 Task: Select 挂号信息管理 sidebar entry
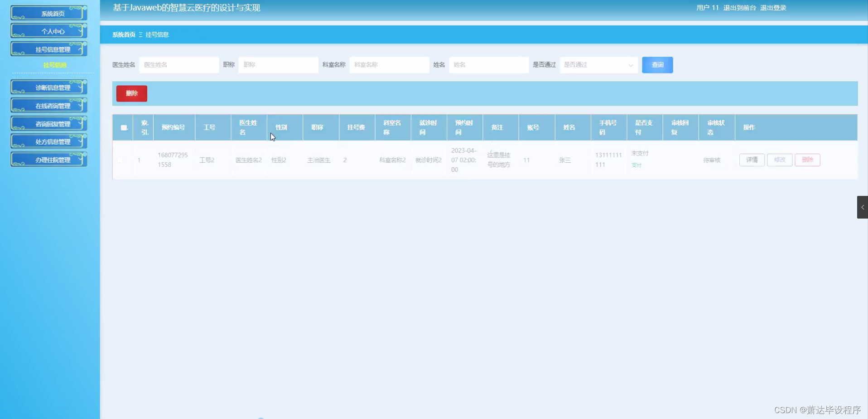coord(48,49)
